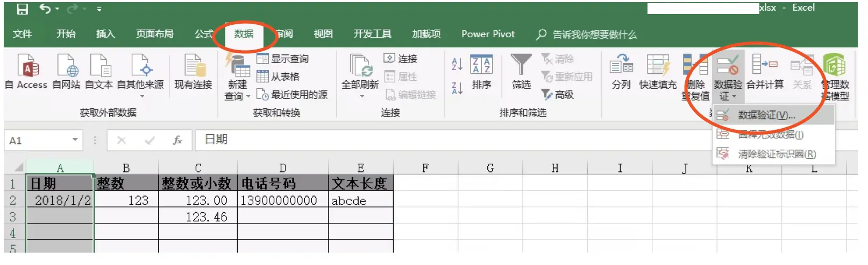Click cell containing 123.46
The height and width of the screenshot is (265, 868).
click(x=197, y=217)
